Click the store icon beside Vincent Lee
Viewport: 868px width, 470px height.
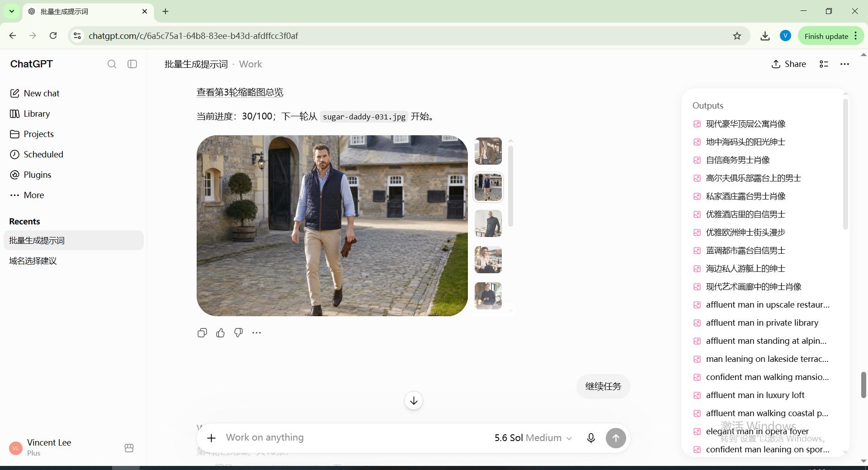pos(129,448)
